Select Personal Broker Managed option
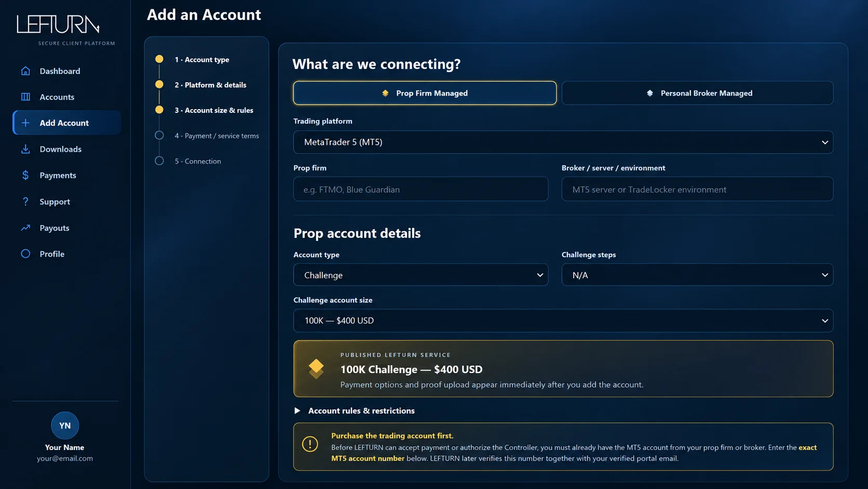The image size is (868, 489). tap(697, 93)
